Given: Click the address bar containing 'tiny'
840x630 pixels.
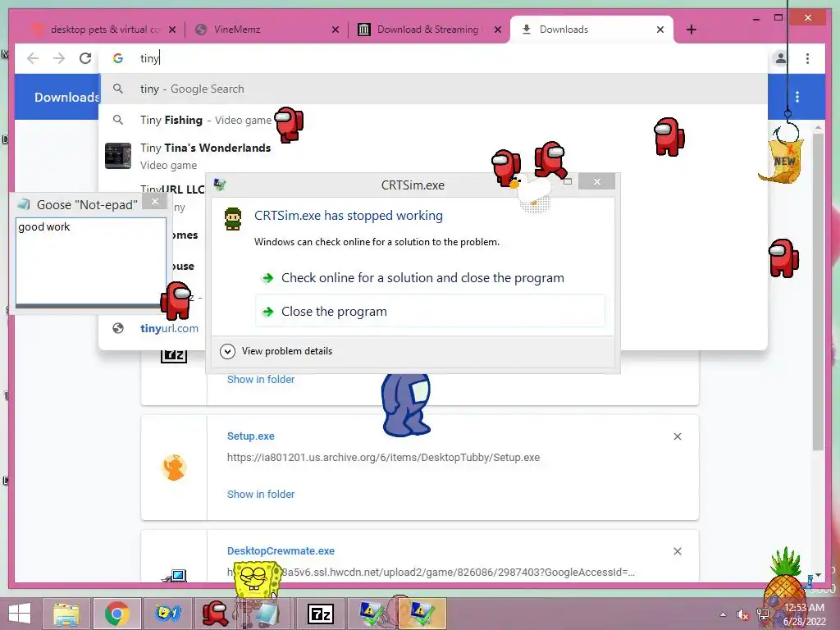Looking at the screenshot, I should coord(433,58).
